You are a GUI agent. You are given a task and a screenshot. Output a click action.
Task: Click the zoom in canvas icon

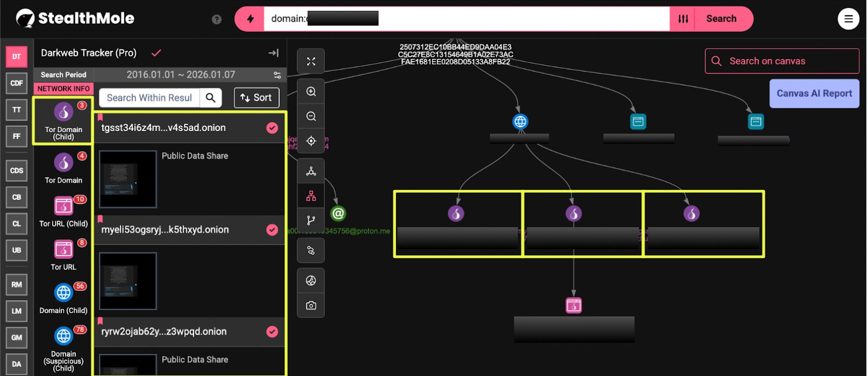[311, 92]
